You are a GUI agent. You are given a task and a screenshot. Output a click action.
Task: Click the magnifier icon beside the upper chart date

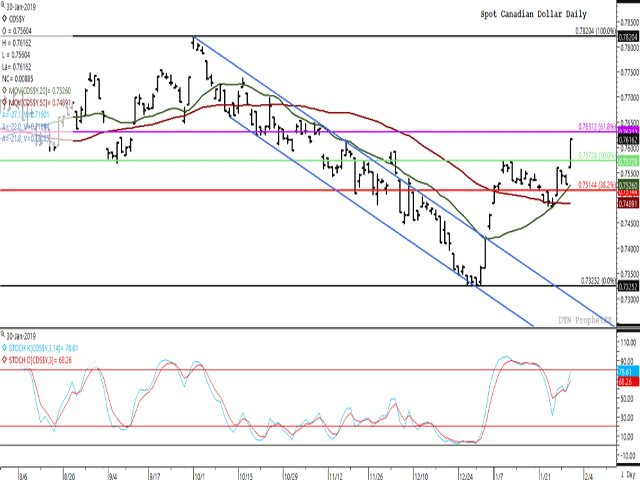coord(4,7)
